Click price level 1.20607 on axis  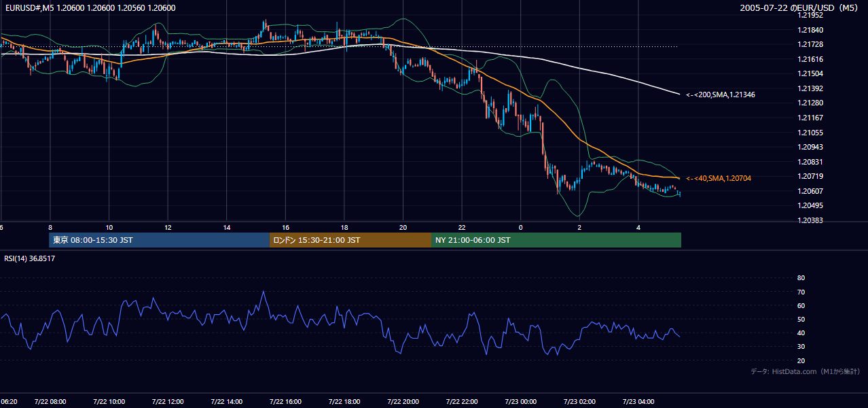click(810, 191)
